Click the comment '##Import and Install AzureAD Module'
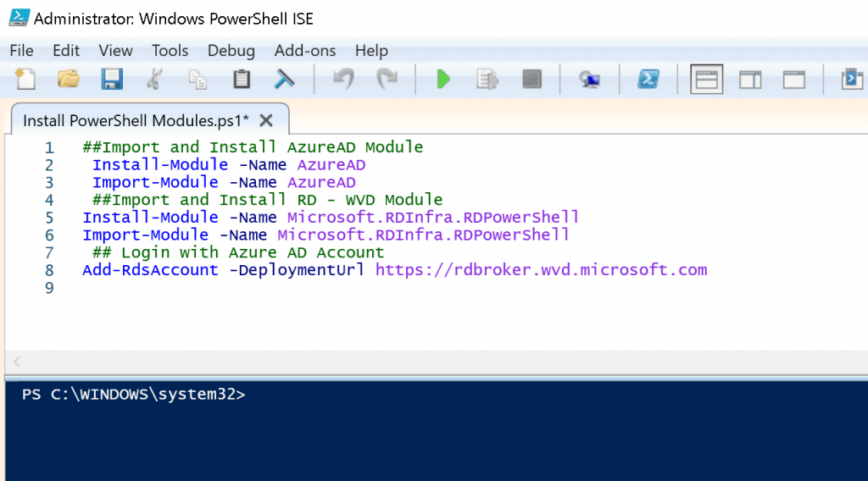Viewport: 868px width, 481px height. (x=253, y=147)
